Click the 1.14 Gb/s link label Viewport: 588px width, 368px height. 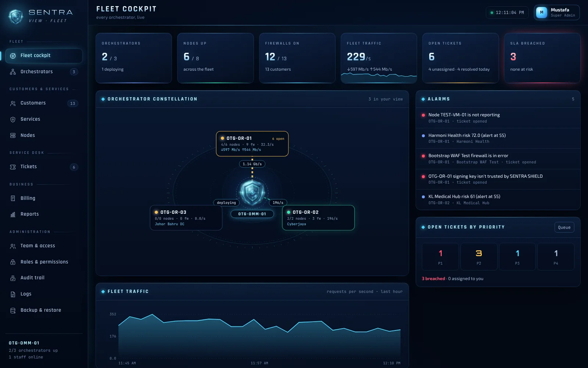[252, 164]
